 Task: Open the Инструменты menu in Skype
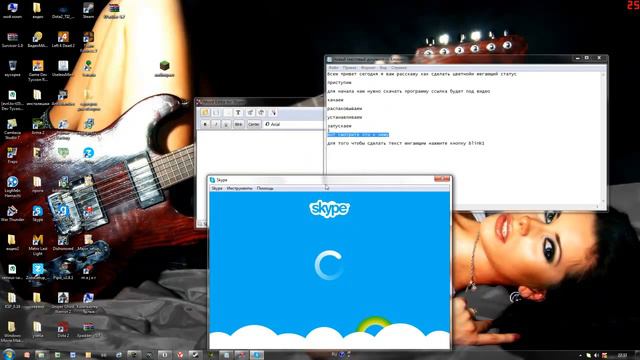[240, 189]
